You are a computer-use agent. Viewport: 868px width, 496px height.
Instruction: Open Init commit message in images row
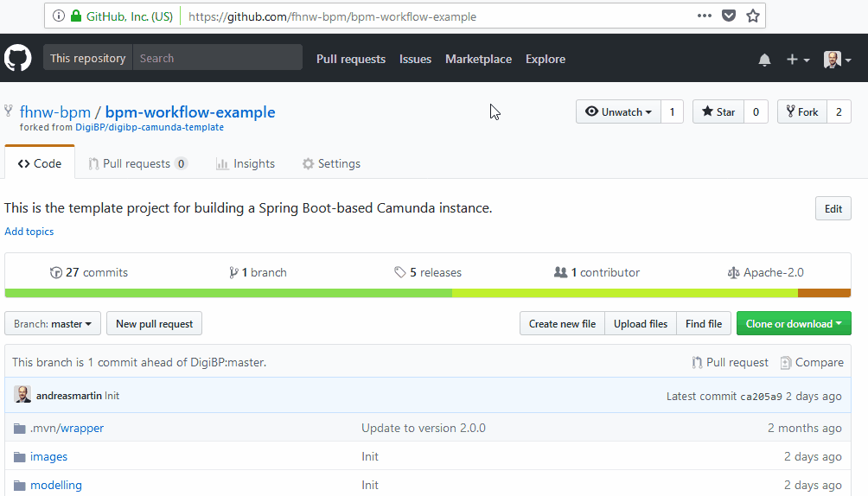tap(370, 457)
